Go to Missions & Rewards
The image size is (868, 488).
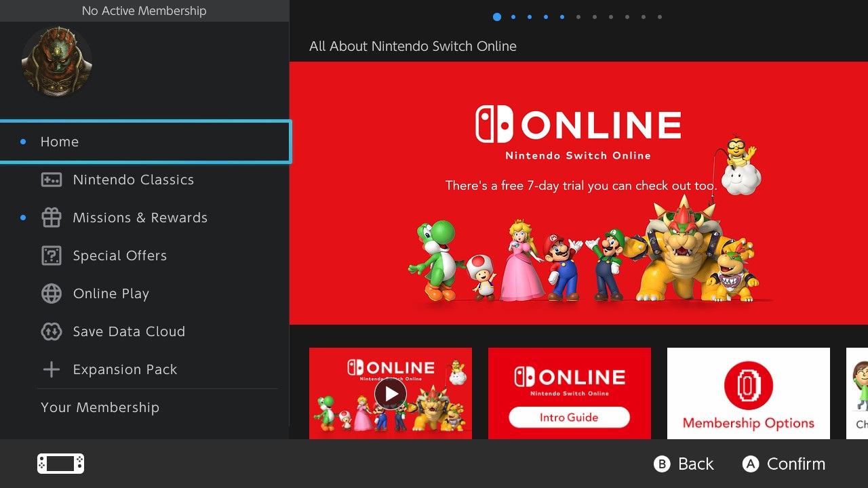(145, 218)
